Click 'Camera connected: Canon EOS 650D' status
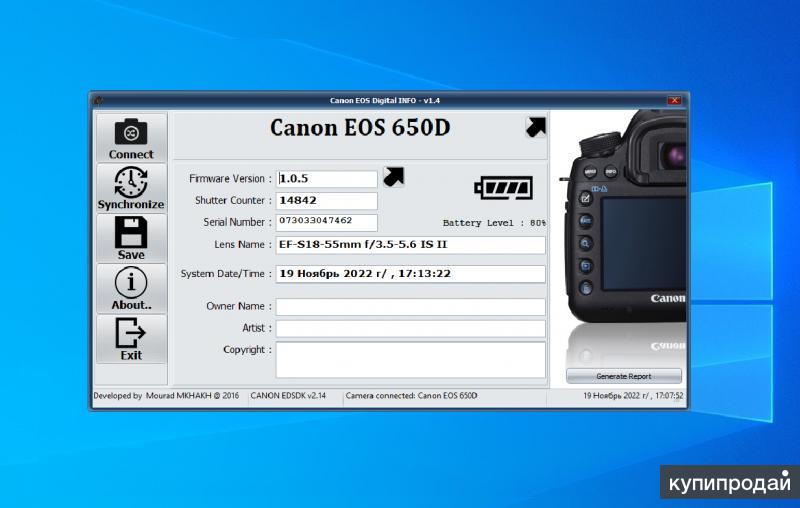The height and width of the screenshot is (508, 800). point(411,396)
